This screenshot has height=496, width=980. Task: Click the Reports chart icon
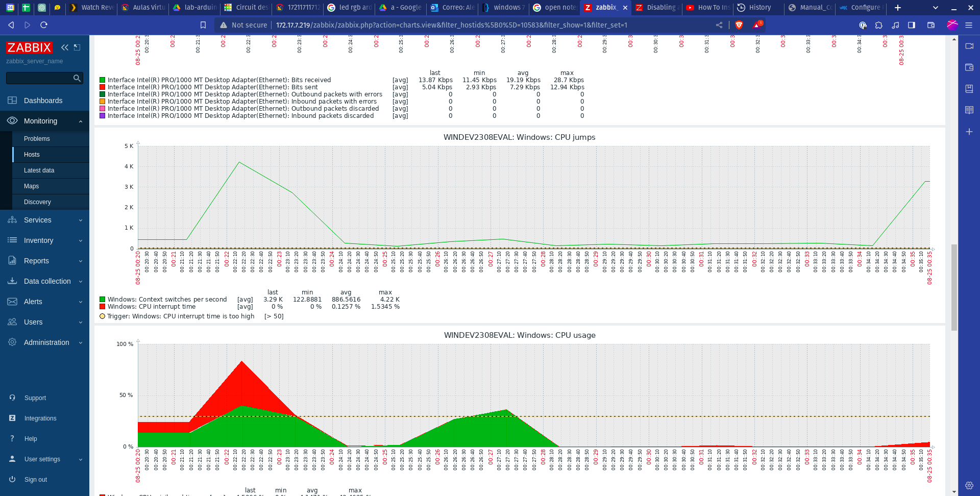pyautogui.click(x=12, y=261)
